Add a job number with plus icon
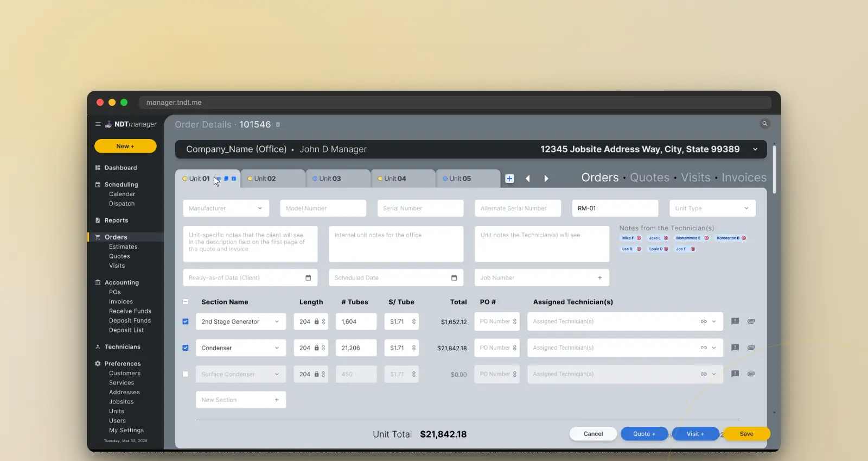Screen dimensions: 868x461 599,278
